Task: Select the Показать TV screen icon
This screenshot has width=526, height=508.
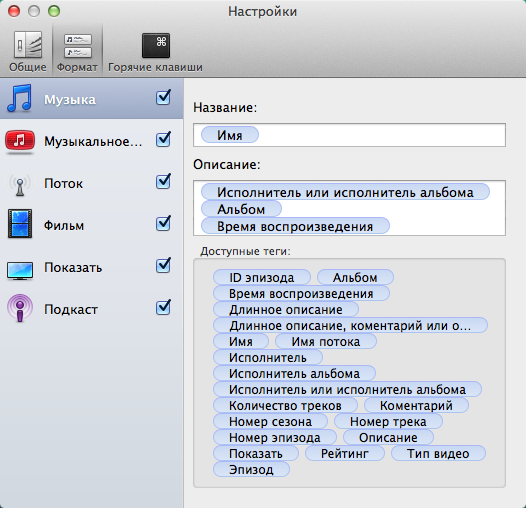Action: pos(20,270)
